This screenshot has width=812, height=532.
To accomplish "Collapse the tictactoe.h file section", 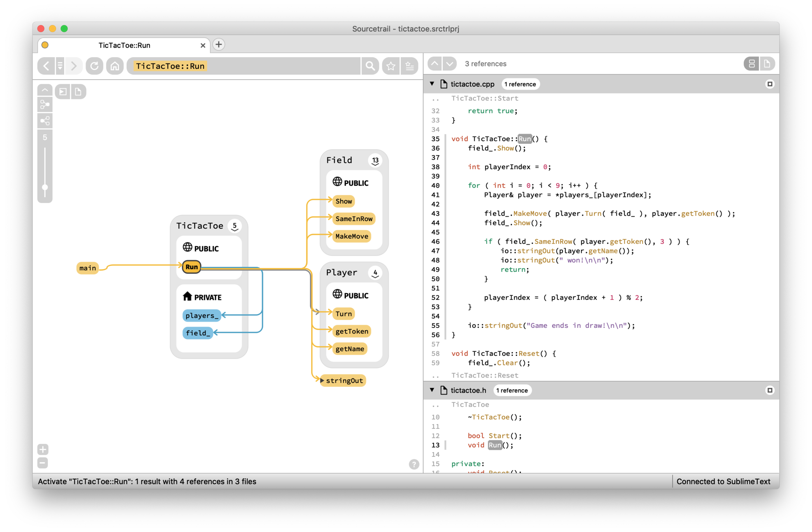I will 432,390.
